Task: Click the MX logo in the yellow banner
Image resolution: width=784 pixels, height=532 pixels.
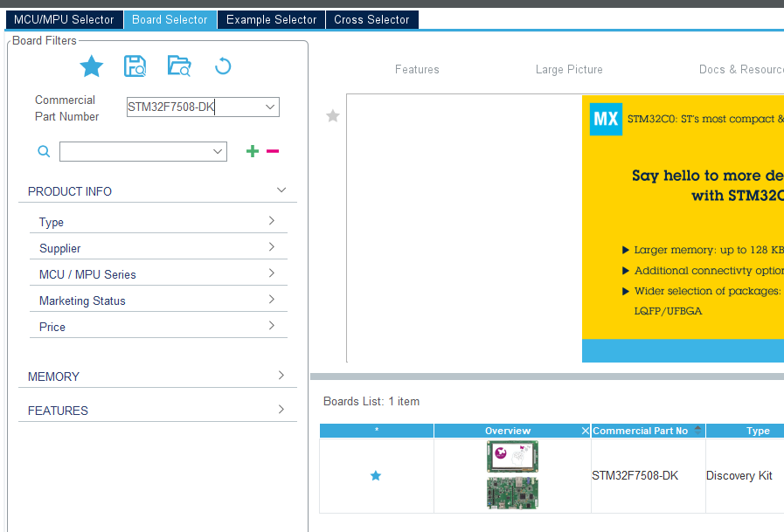Action: coord(606,119)
